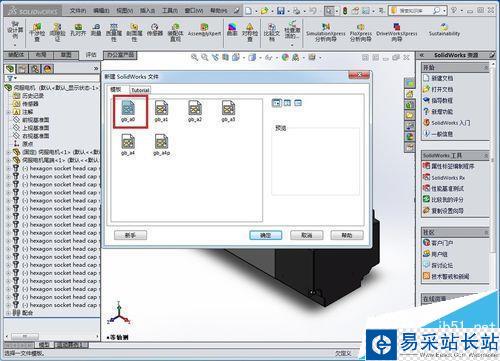Open the 视图 (View) menu

tap(125, 11)
